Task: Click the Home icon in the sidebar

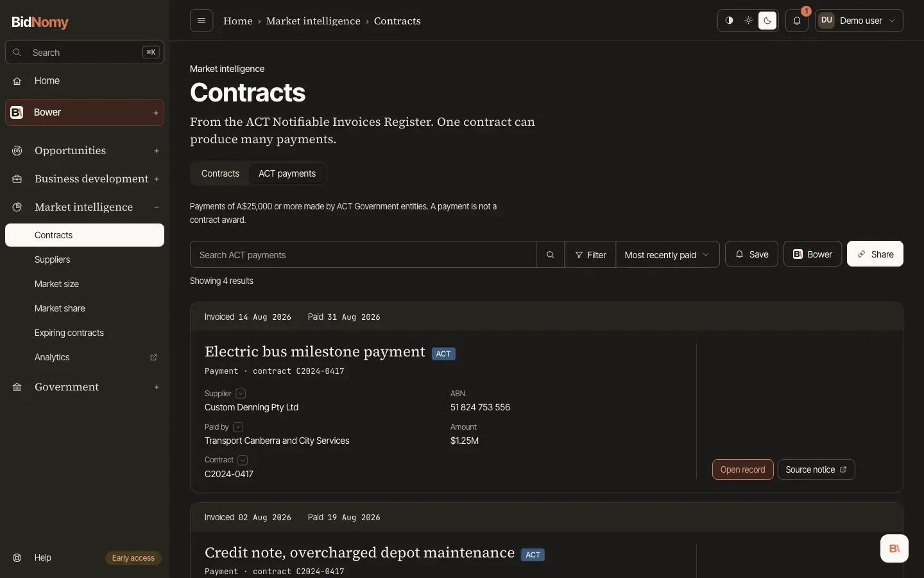Action: coord(17,81)
